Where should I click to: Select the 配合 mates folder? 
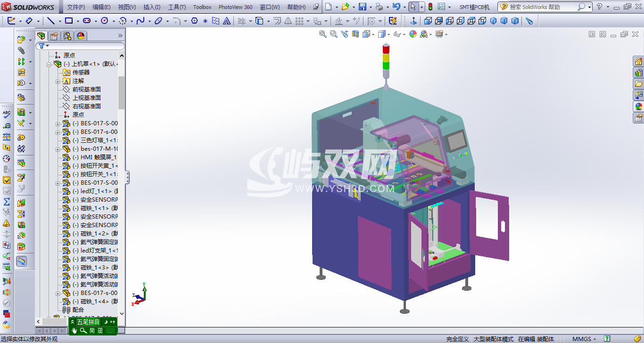tap(78, 310)
